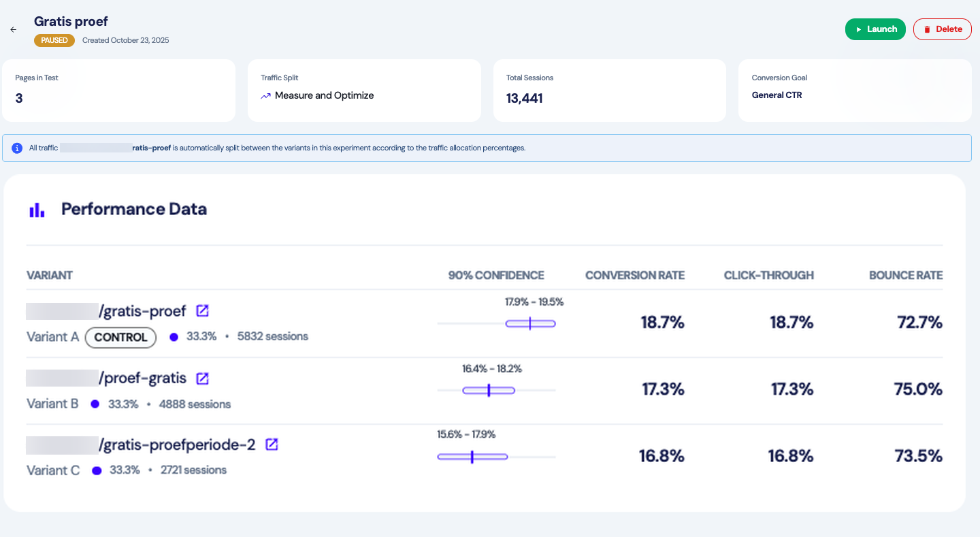This screenshot has width=980, height=537.
Task: Click the CONTROL badge on Variant A
Action: (120, 337)
